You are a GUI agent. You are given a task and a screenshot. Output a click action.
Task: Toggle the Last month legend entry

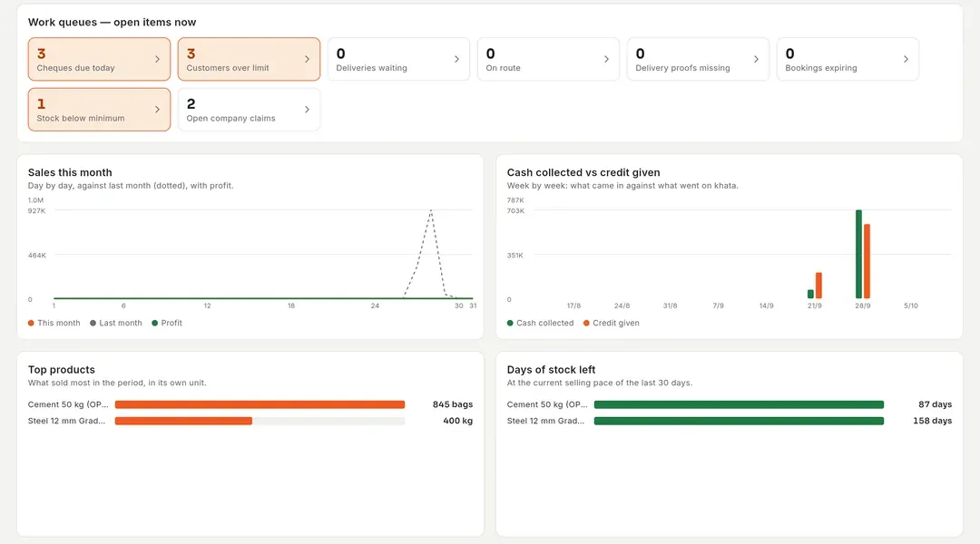[115, 323]
